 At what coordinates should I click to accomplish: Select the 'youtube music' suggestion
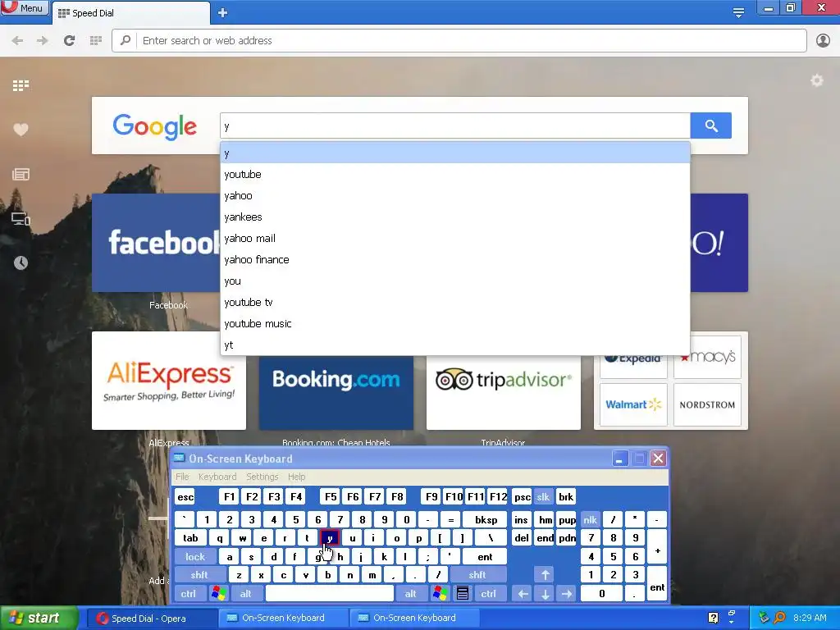point(454,324)
